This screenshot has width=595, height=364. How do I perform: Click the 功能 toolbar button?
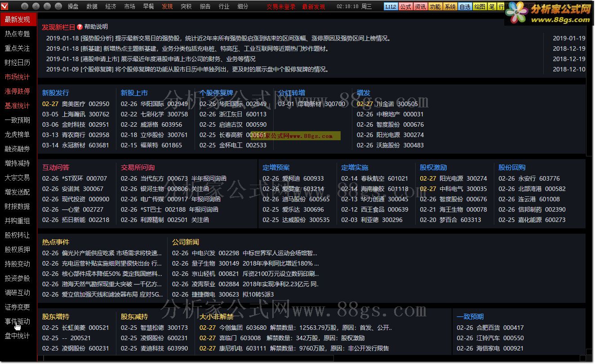click(435, 7)
